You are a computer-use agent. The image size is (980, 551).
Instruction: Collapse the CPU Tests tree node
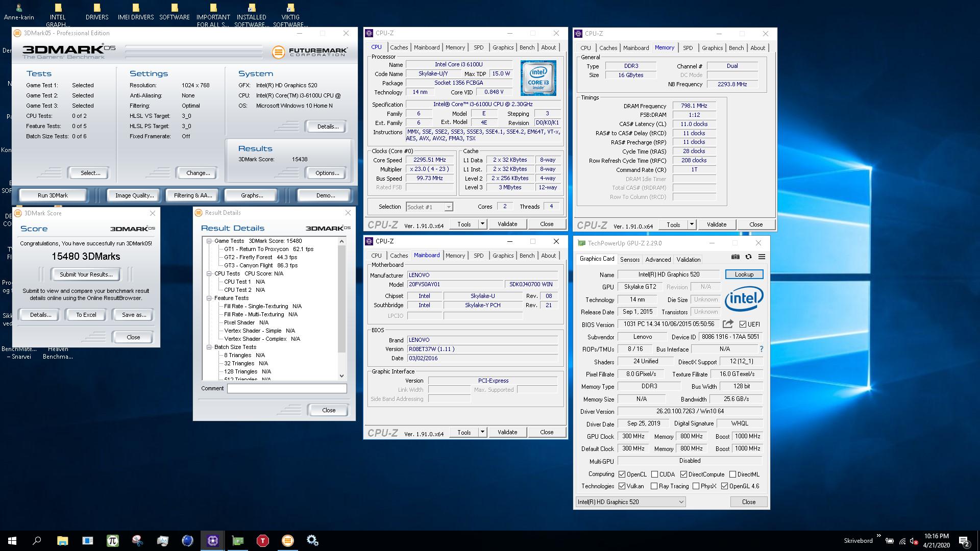click(209, 273)
